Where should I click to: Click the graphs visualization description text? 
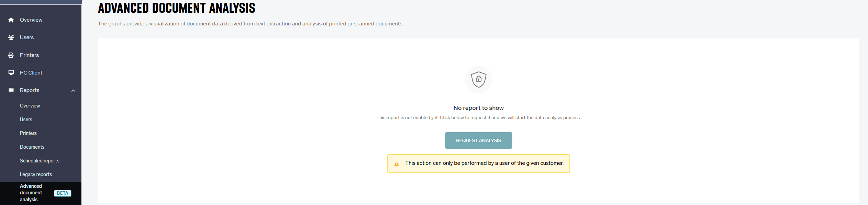click(251, 24)
